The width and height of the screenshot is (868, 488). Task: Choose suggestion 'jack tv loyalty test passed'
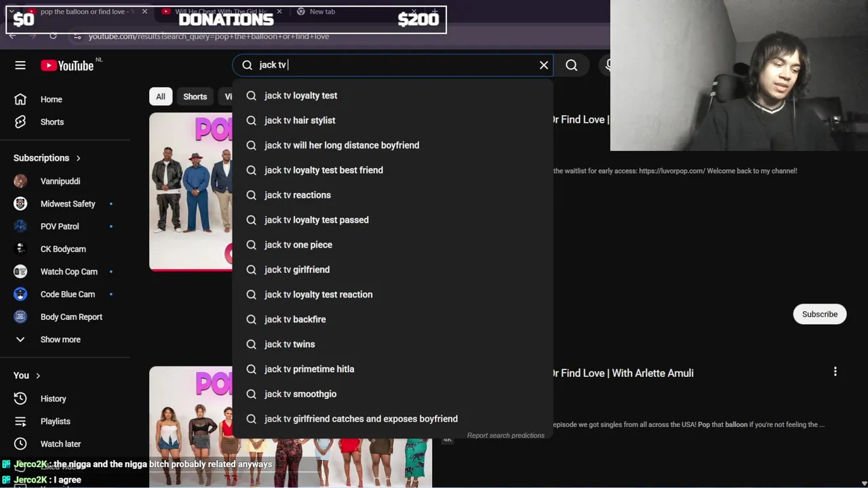393,220
